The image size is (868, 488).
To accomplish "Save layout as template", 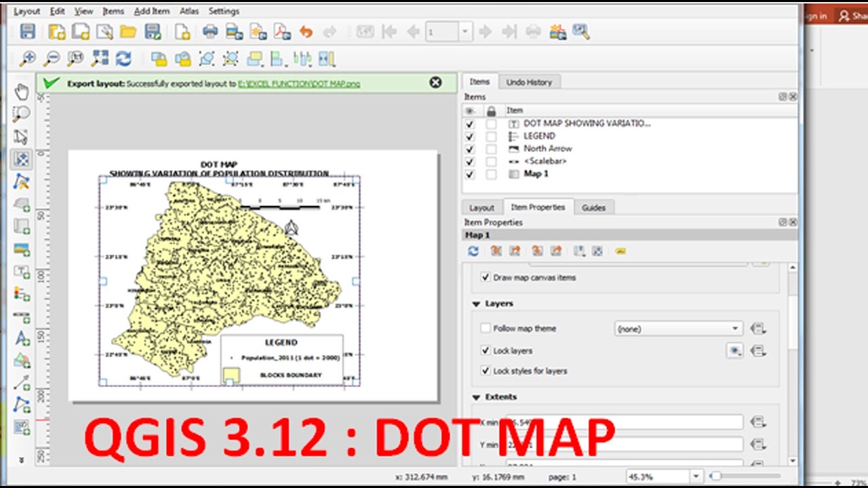I will 153,32.
